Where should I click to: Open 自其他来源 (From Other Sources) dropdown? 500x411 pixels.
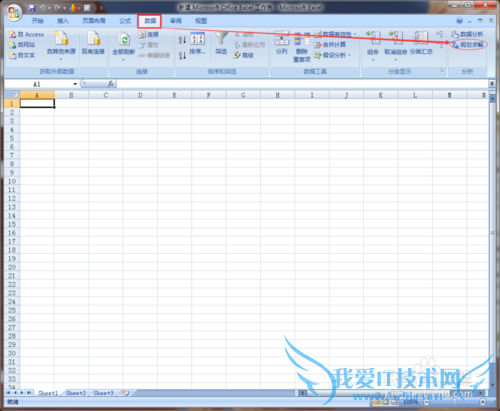pyautogui.click(x=61, y=46)
